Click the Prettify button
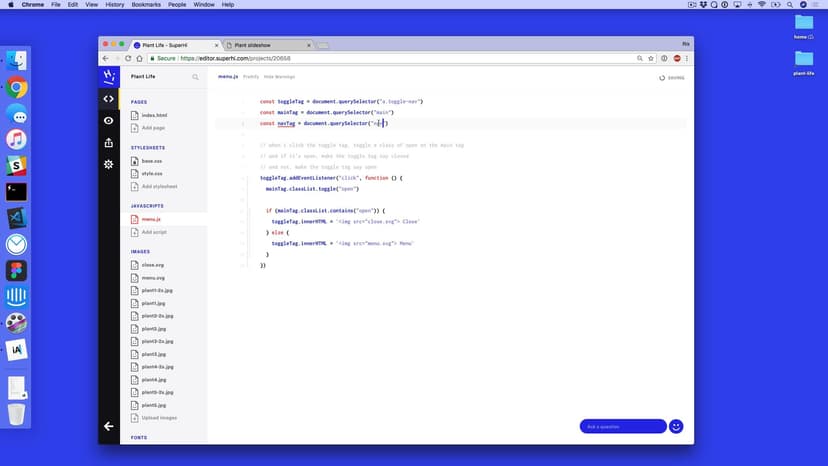828x466 pixels. click(x=251, y=77)
